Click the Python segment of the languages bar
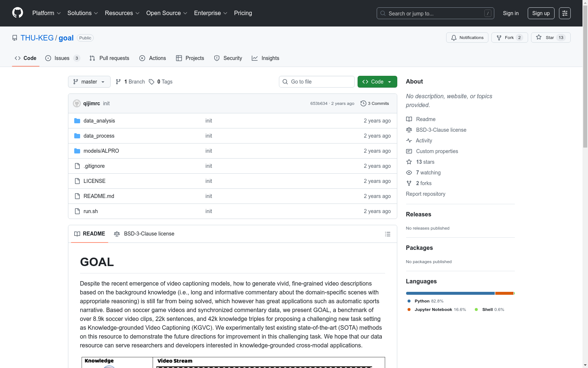Screen dimensions: 588x368 (450, 293)
